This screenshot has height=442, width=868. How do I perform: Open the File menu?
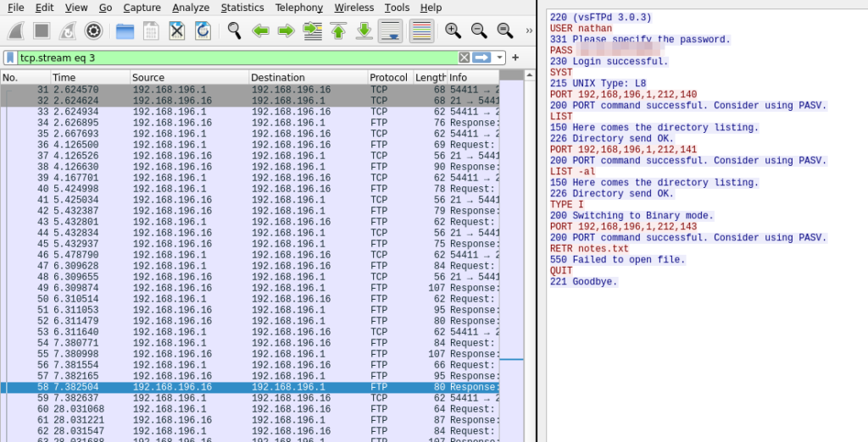point(15,8)
